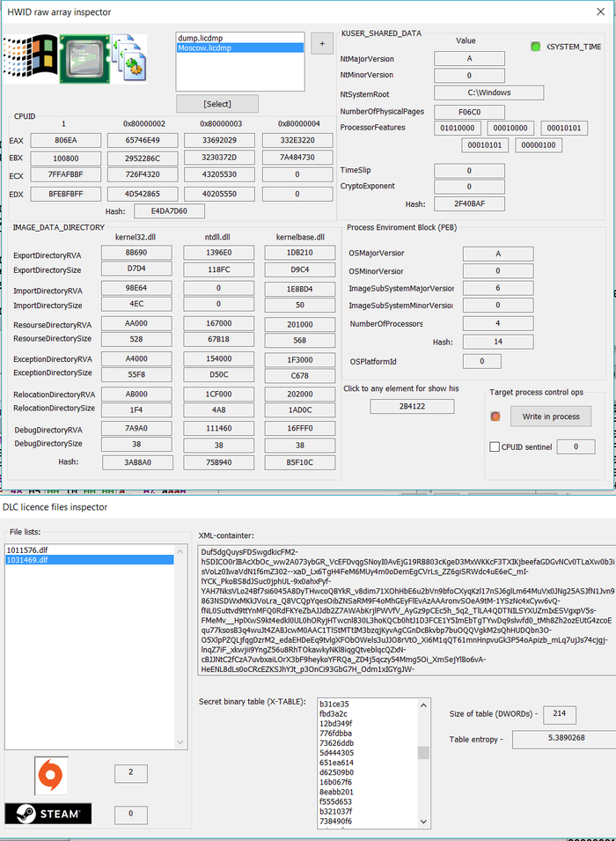Click the file list scroll down arrow
The width and height of the screenshot is (616, 841).
[180, 742]
